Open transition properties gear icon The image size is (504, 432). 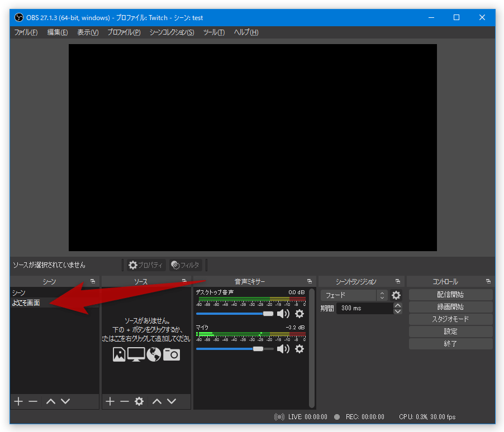396,295
